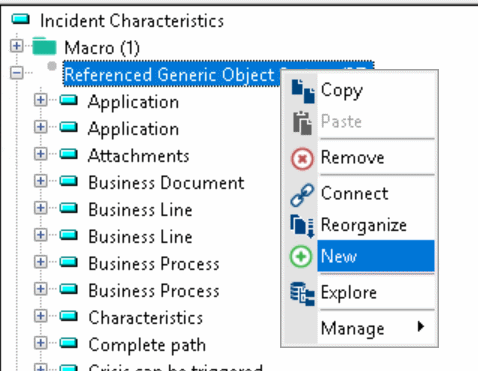Image resolution: width=478 pixels, height=371 pixels.
Task: Click the Copy icon in context menu
Action: click(303, 91)
